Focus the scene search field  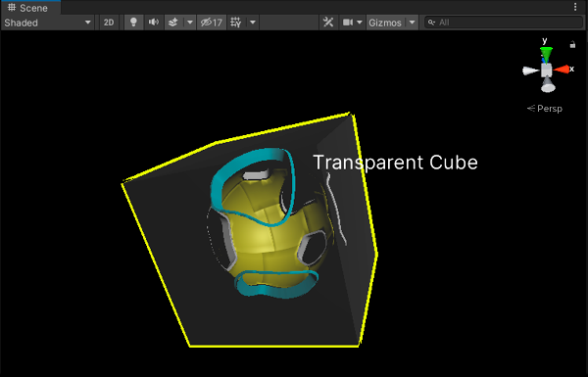504,23
